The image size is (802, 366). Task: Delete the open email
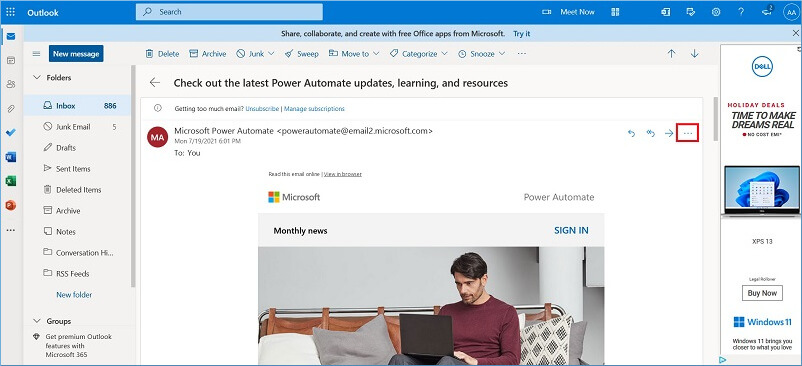tap(162, 54)
